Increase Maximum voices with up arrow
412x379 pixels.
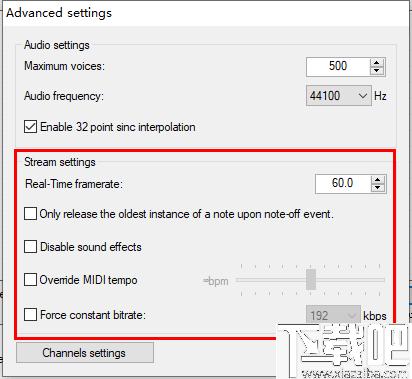pyautogui.click(x=377, y=63)
